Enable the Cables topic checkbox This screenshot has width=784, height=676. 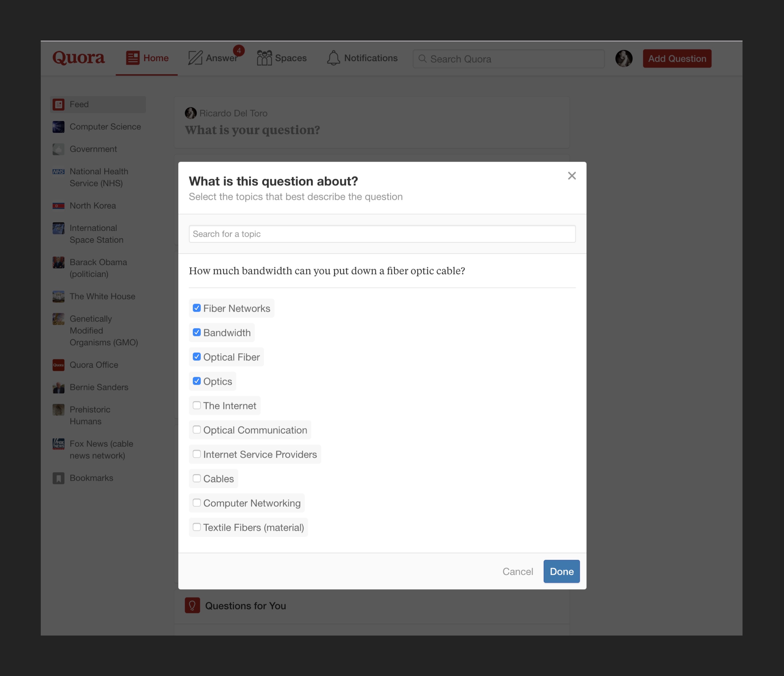pos(197,478)
